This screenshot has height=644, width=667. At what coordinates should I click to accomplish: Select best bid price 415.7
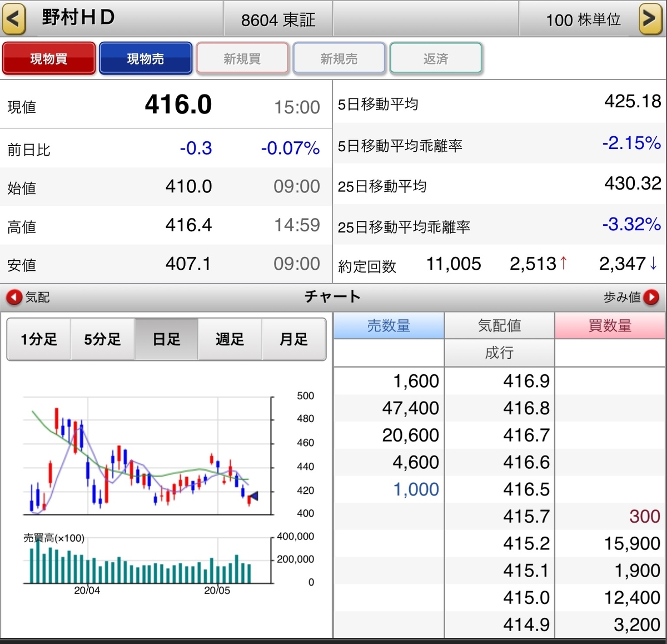(x=526, y=516)
